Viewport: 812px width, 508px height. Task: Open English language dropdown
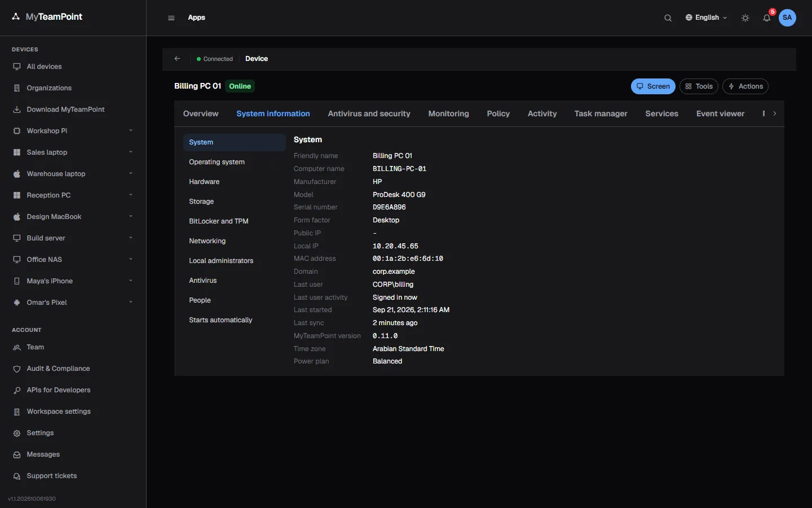(706, 17)
